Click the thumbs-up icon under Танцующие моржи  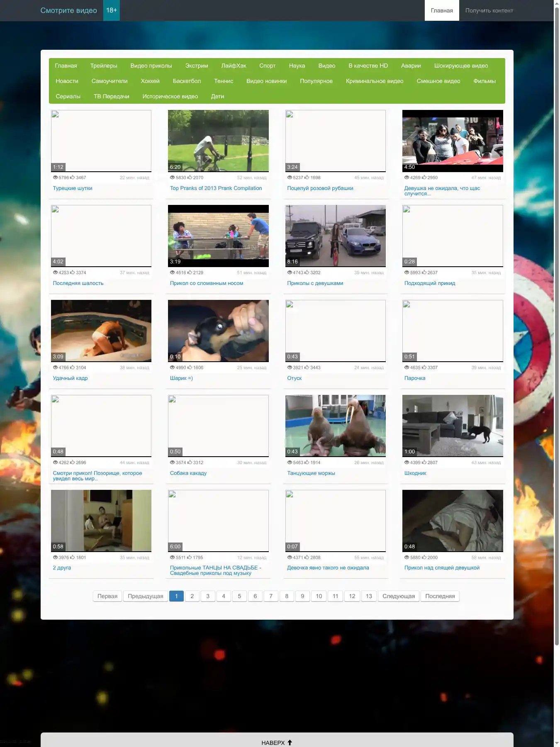point(307,462)
